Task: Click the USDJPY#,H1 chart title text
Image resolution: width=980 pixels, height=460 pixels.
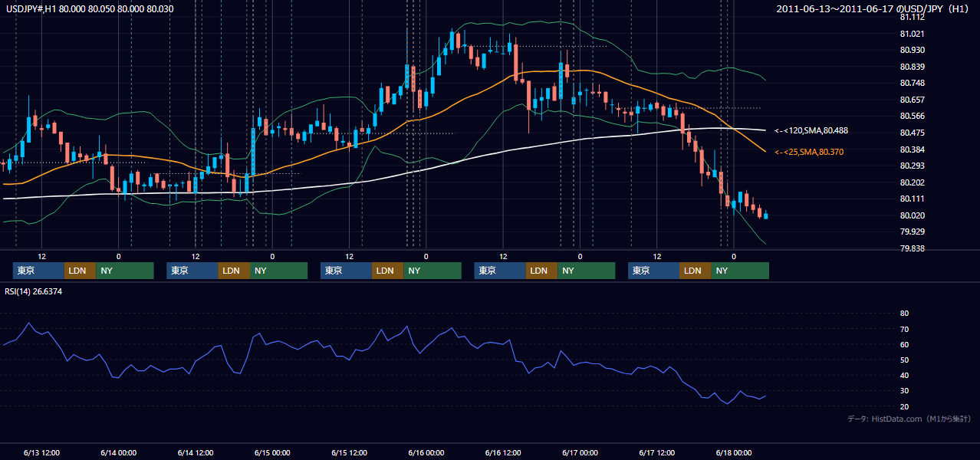Action: point(88,8)
